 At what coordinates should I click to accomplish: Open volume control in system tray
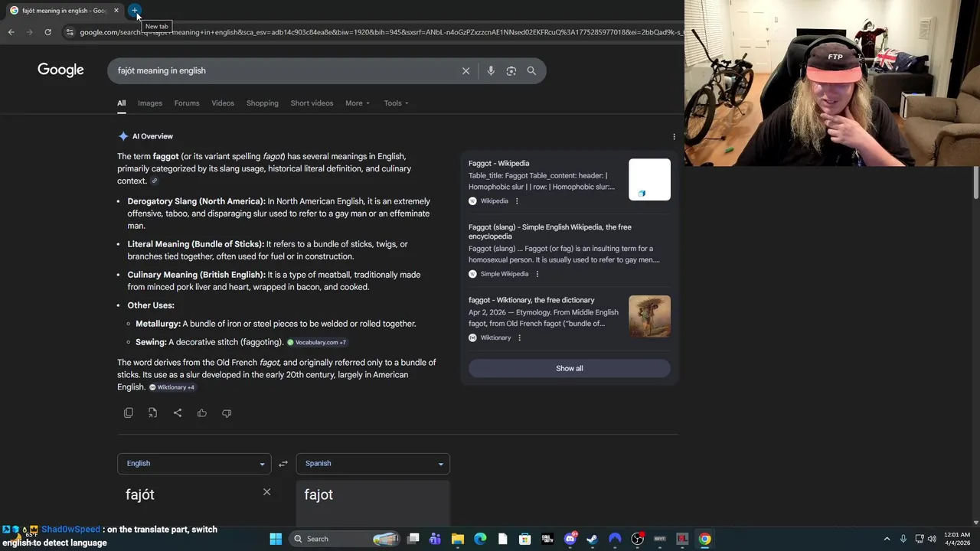pyautogui.click(x=932, y=539)
